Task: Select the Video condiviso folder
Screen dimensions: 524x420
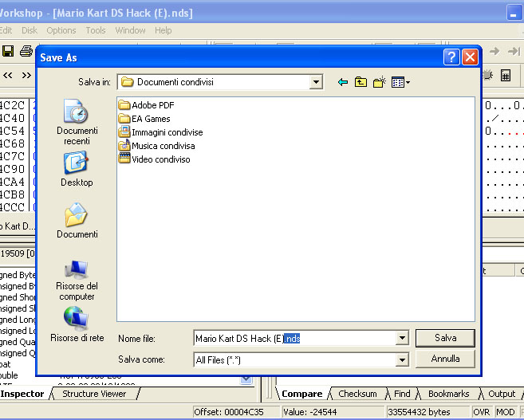Action: point(155,159)
